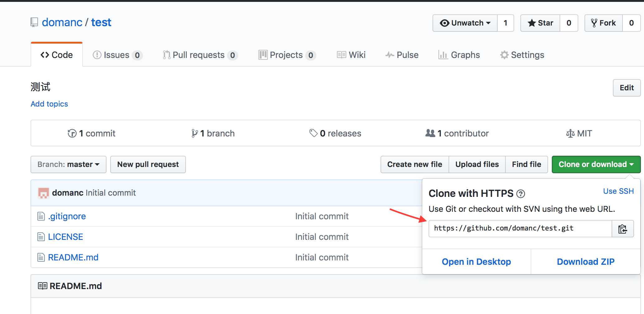This screenshot has height=314, width=644.
Task: Click New pull request button
Action: (148, 164)
